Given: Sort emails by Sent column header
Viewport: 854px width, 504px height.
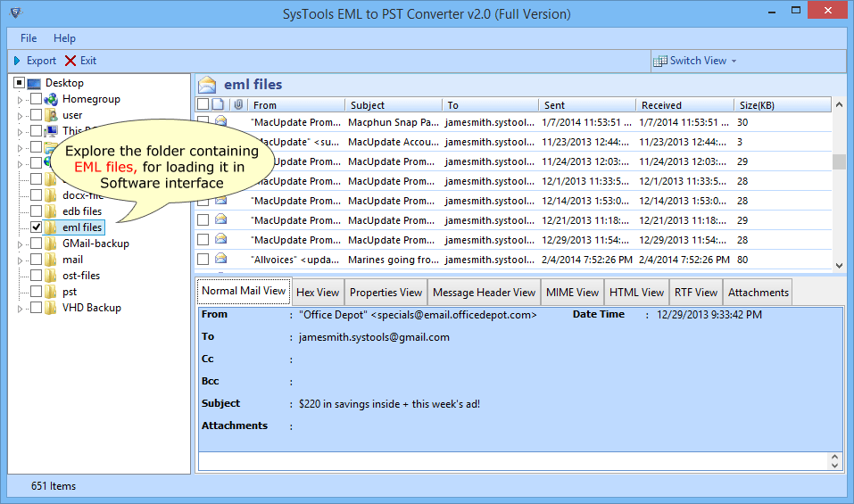Looking at the screenshot, I should click(x=587, y=105).
